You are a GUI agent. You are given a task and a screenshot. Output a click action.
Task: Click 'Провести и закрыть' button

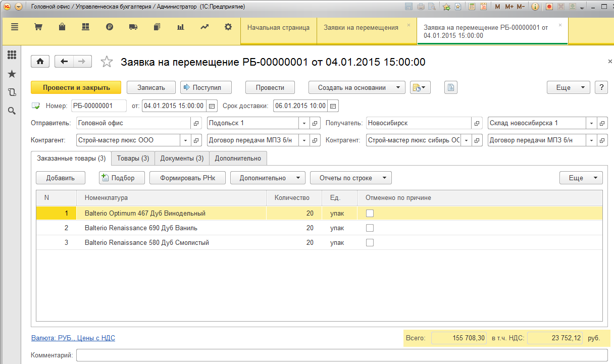pyautogui.click(x=76, y=87)
